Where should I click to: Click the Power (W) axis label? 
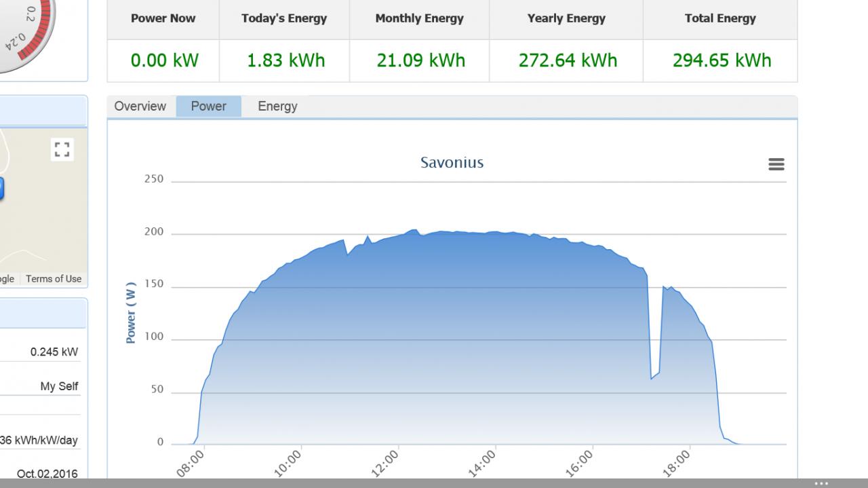(131, 312)
